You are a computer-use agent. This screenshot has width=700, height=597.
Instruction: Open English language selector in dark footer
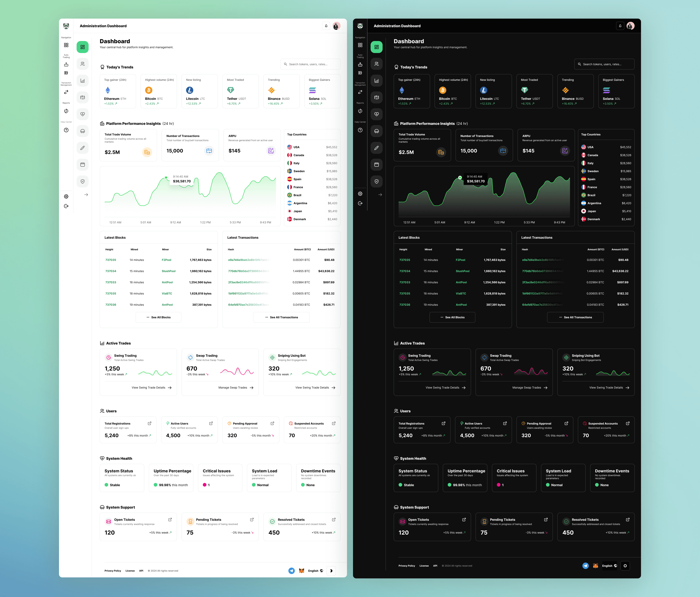click(609, 566)
